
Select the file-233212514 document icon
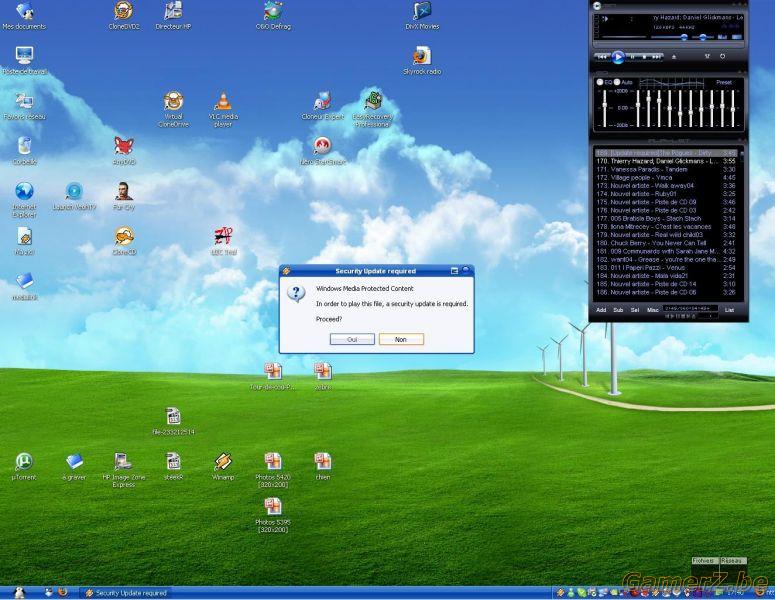point(173,422)
